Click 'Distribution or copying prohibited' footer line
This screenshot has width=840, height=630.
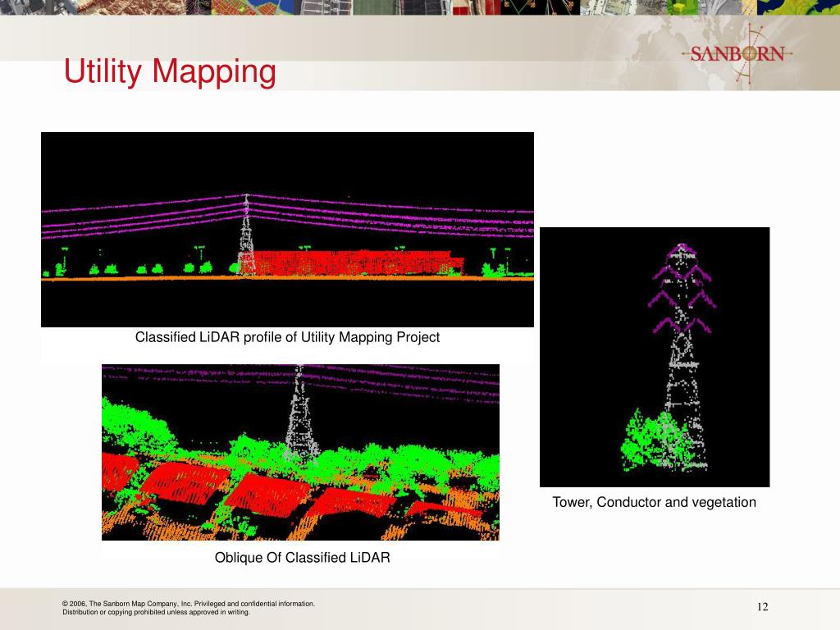[x=156, y=612]
